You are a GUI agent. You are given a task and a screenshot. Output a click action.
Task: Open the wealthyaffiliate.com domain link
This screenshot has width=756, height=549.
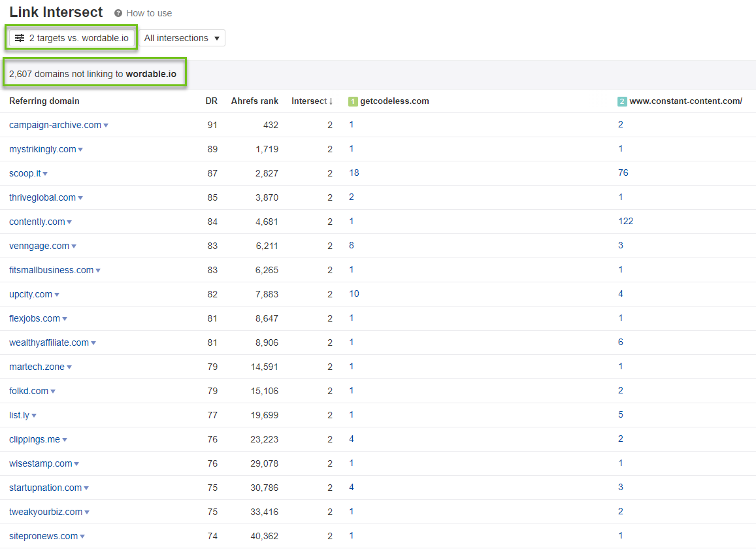click(49, 342)
